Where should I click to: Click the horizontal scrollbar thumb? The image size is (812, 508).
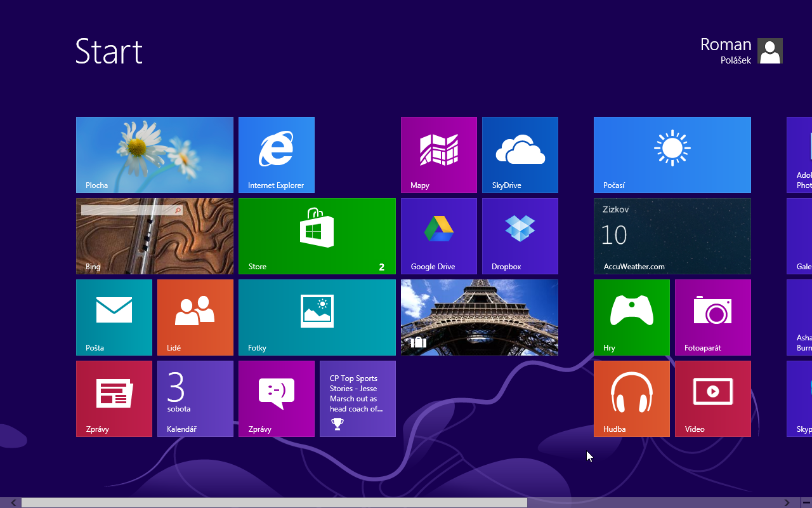point(274,503)
